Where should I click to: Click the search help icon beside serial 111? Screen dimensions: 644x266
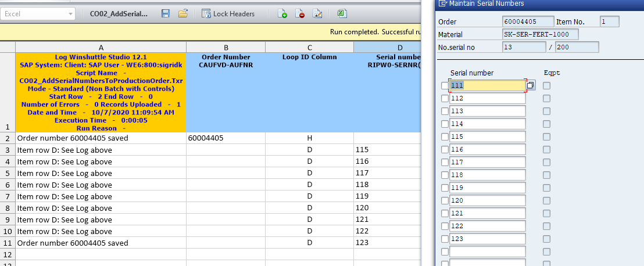coord(531,85)
